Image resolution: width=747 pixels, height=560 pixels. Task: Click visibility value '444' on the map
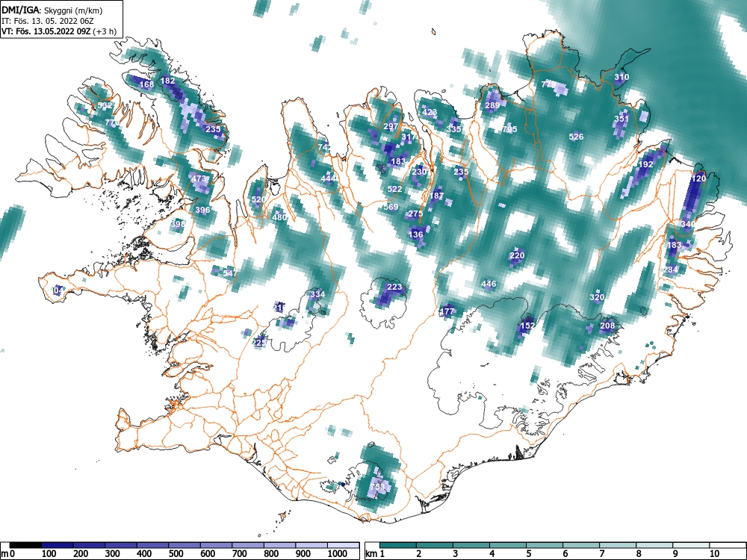point(328,178)
